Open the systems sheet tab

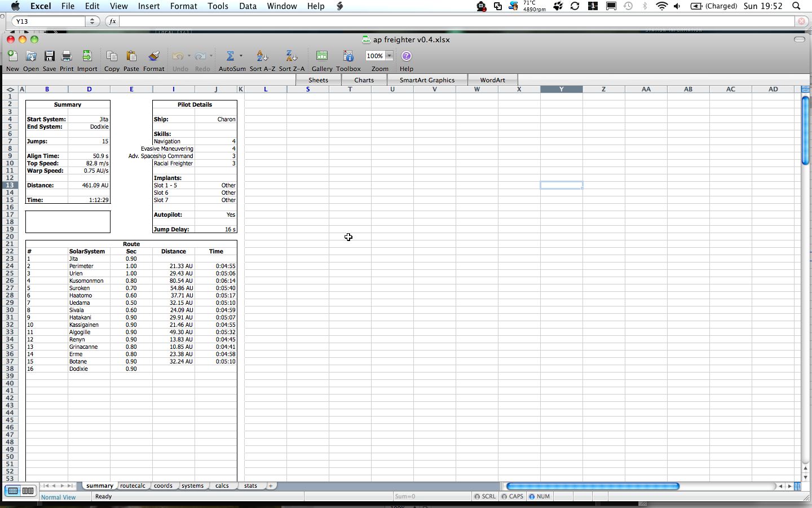tap(192, 486)
